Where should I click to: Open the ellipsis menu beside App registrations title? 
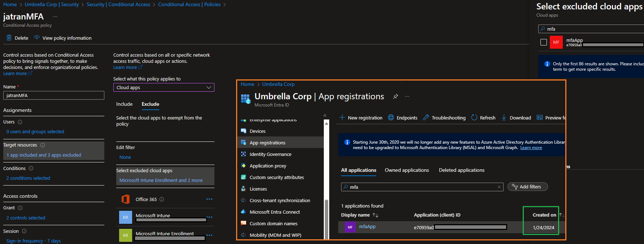point(407,96)
